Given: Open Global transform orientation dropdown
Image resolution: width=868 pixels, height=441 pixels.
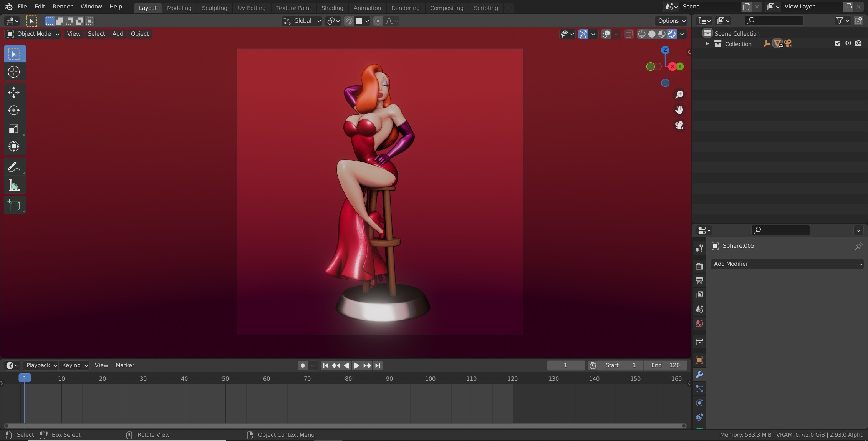Looking at the screenshot, I should pos(302,21).
